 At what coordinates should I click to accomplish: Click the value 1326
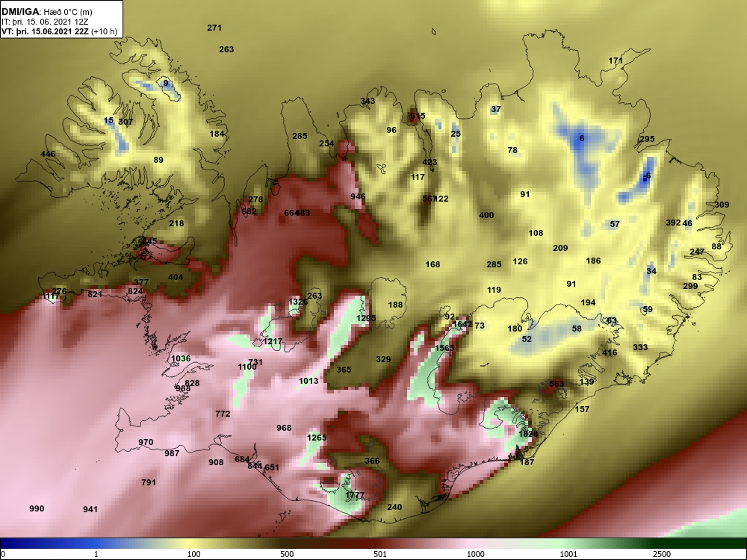(298, 302)
